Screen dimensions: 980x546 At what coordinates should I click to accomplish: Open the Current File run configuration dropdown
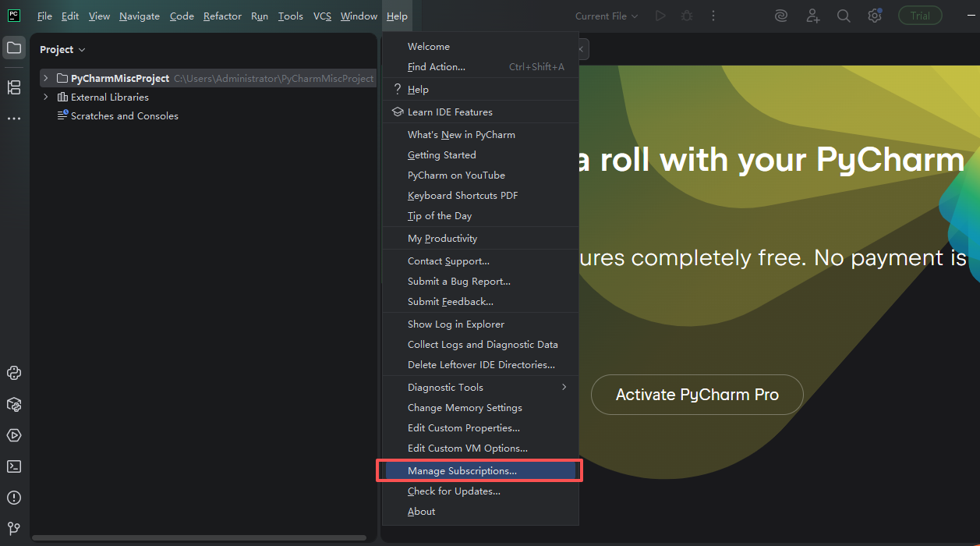606,16
